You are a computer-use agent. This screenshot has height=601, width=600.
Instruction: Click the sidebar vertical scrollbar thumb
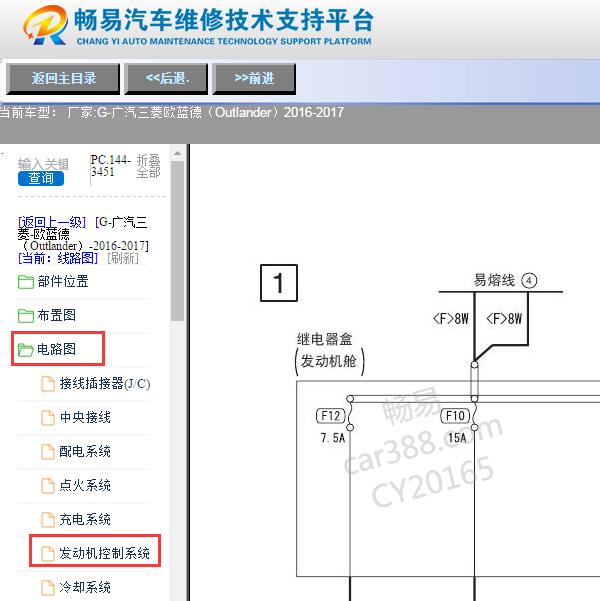tap(178, 241)
